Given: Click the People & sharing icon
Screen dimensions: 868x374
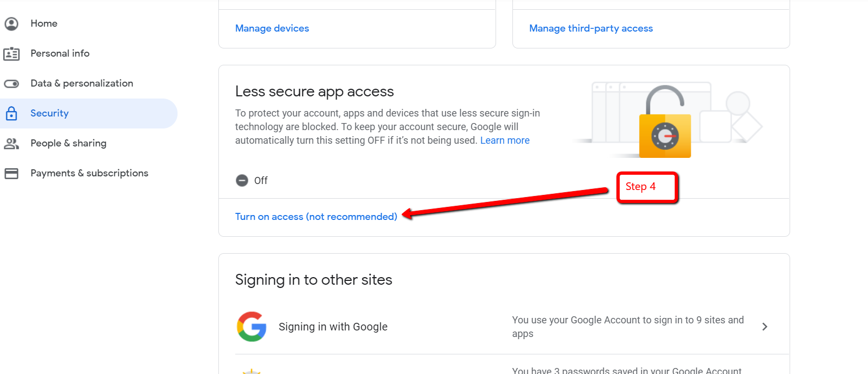Looking at the screenshot, I should point(11,143).
